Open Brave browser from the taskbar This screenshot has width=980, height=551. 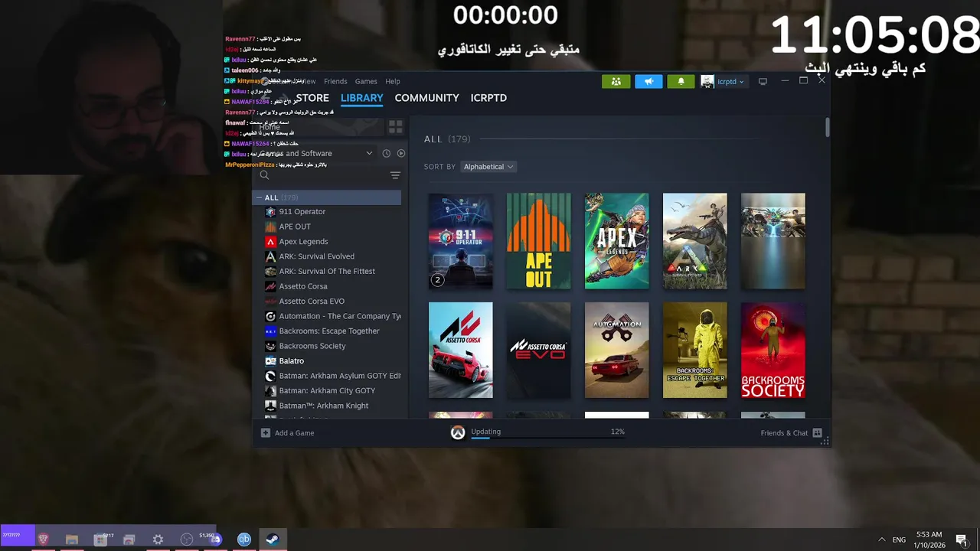(43, 539)
